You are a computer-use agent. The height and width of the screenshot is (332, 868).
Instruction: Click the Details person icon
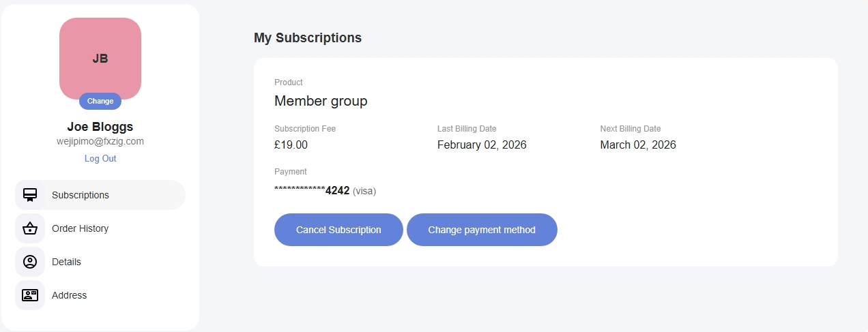coord(30,262)
